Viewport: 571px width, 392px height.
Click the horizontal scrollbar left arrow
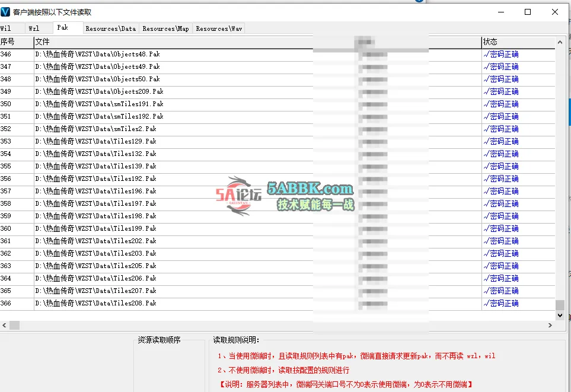click(4, 326)
